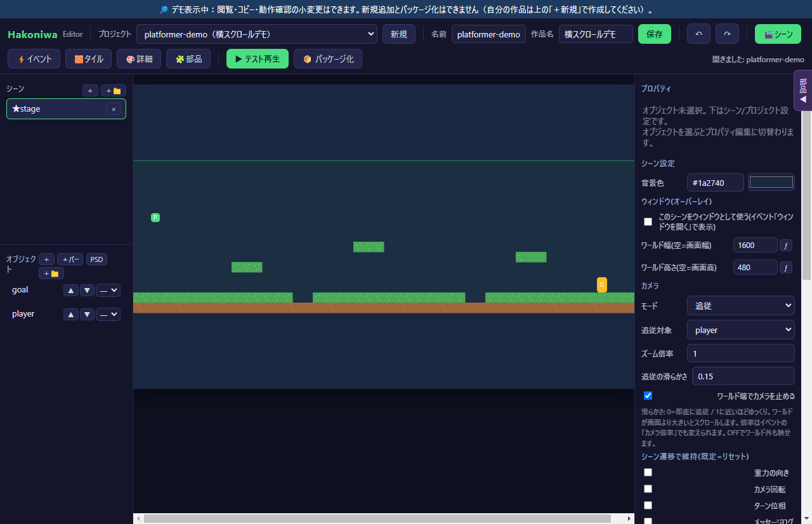Enable use scene as window checkbox

coord(648,221)
